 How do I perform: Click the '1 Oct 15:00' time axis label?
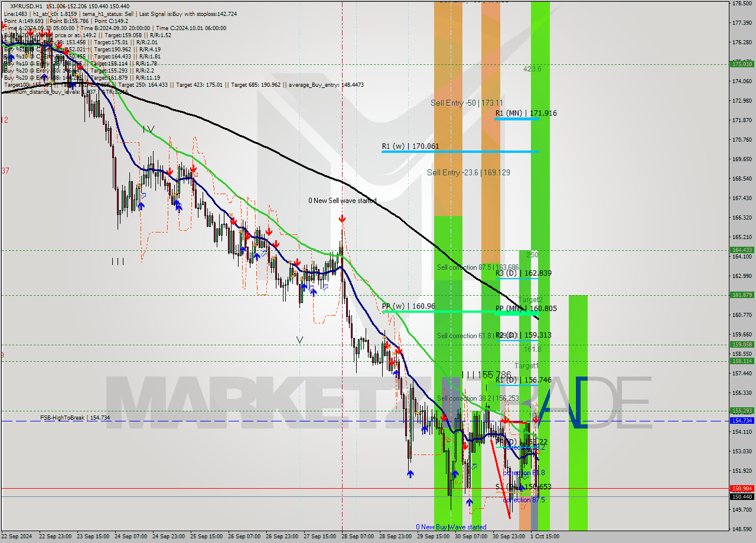(x=544, y=537)
